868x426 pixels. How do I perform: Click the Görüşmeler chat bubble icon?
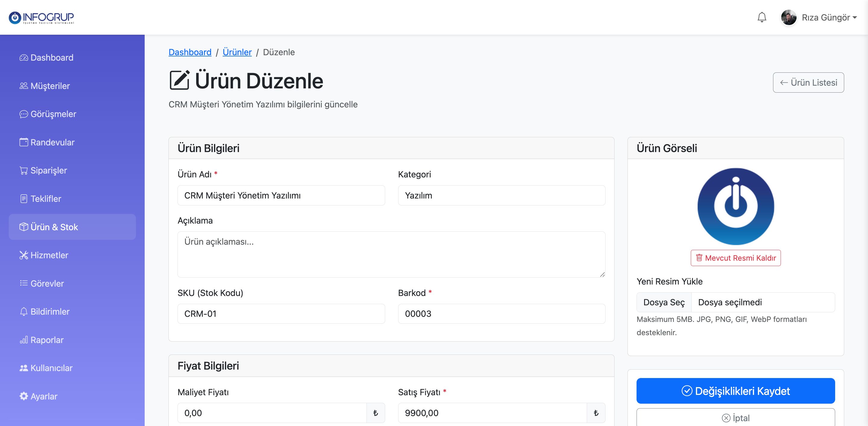point(24,114)
